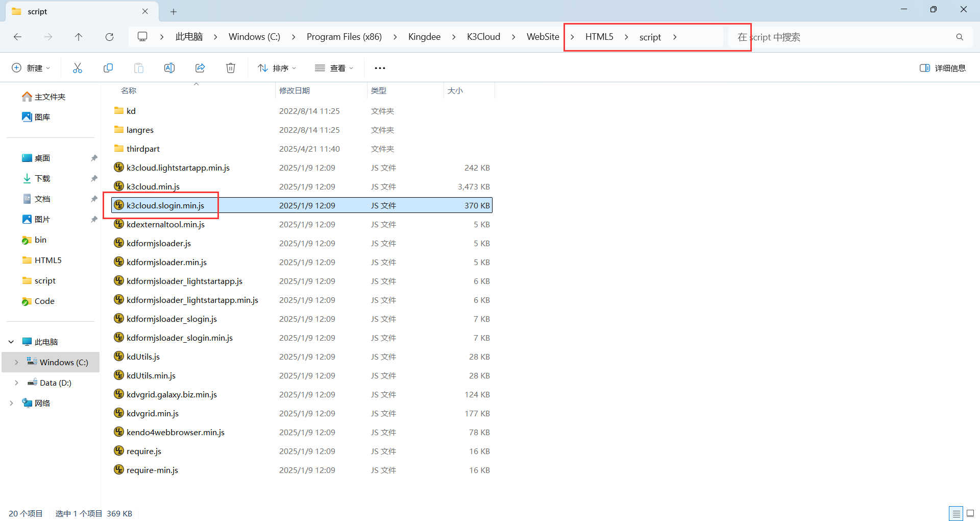Sort by the Name (名称) column header
The width and height of the screenshot is (980, 521).
[x=129, y=90]
